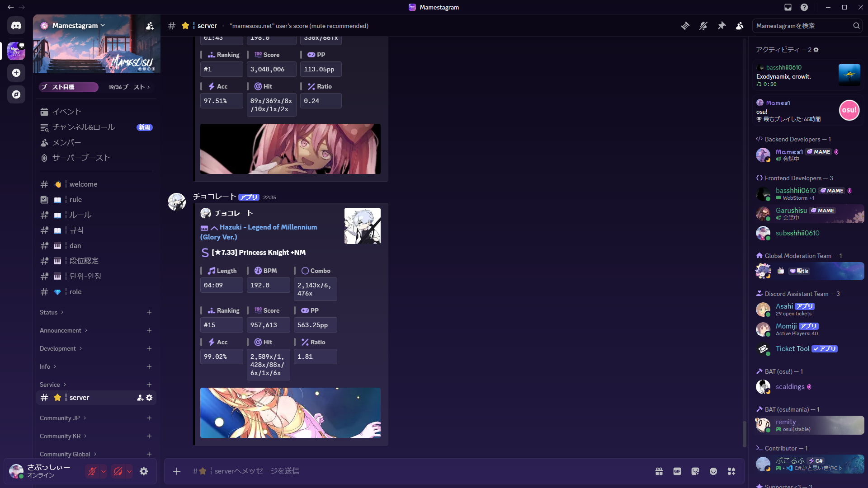Click the chat scrollbar thumb
This screenshot has width=868, height=488.
(744, 434)
